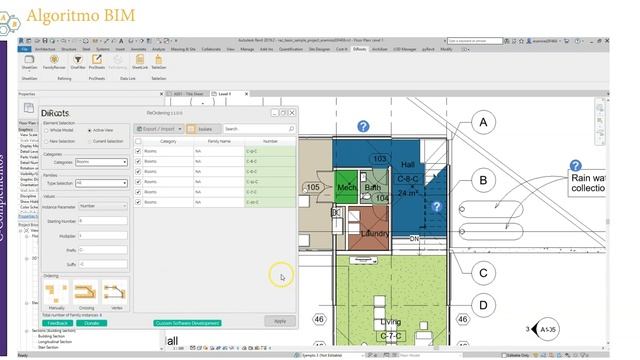Open the File tab
640x360 pixels.
(24, 49)
